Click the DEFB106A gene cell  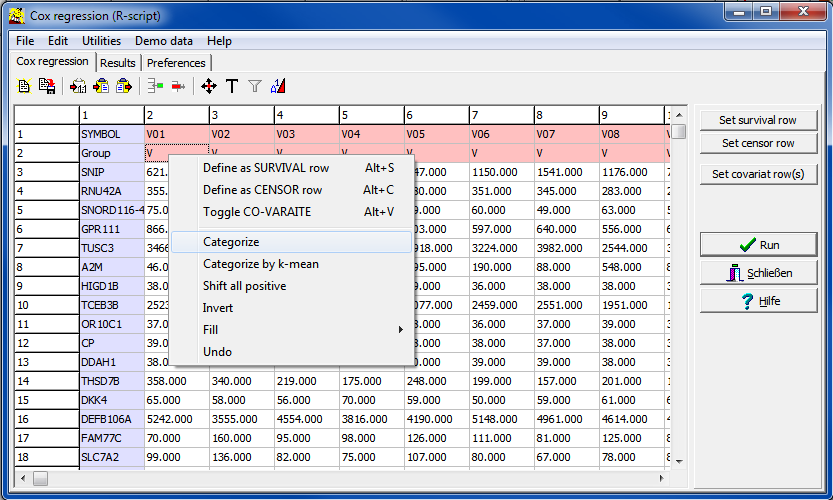pos(112,419)
